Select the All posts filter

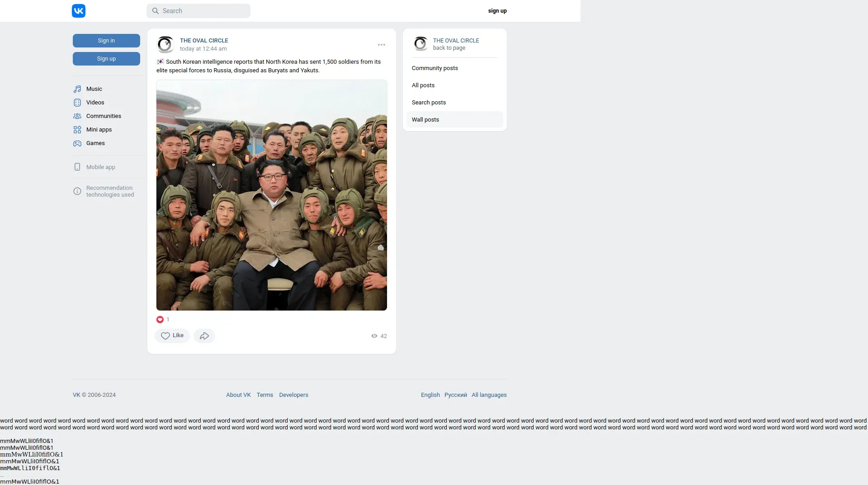(455, 85)
